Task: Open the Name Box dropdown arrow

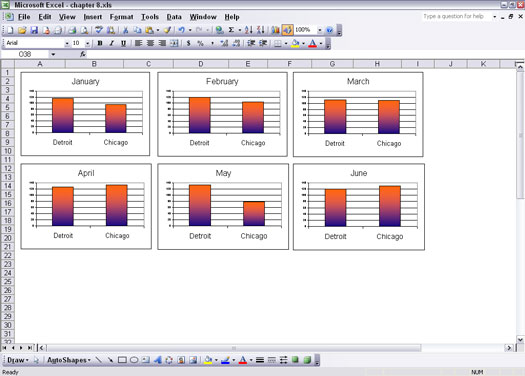Action: 53,54
